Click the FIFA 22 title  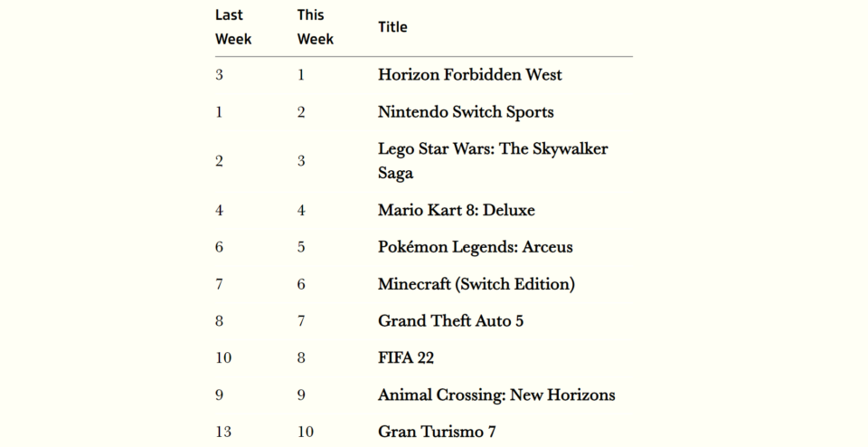click(406, 357)
